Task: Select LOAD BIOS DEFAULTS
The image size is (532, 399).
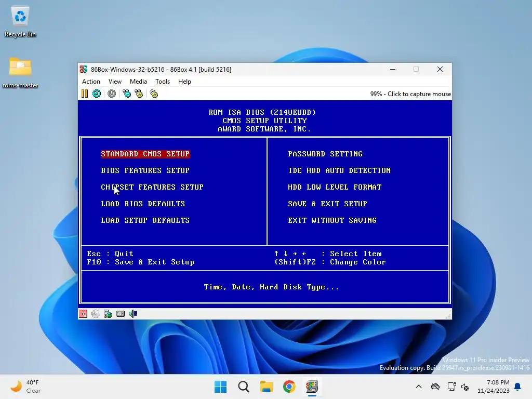Action: point(143,204)
